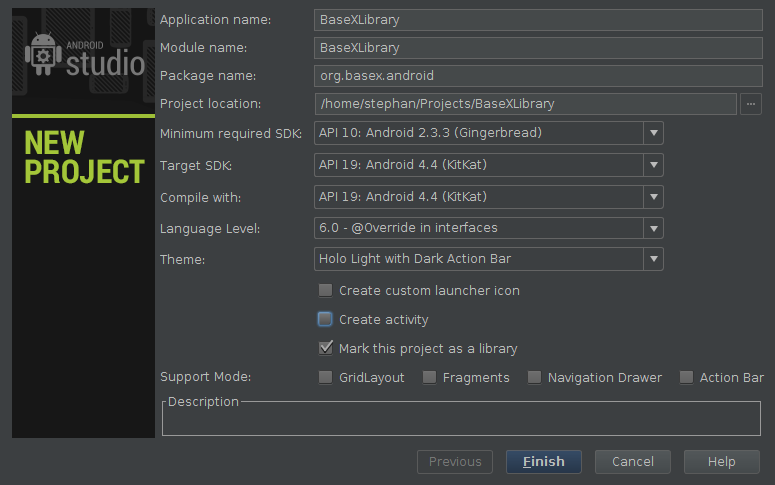The image size is (775, 485).
Task: Tick the Action Bar checkbox
Action: point(686,378)
